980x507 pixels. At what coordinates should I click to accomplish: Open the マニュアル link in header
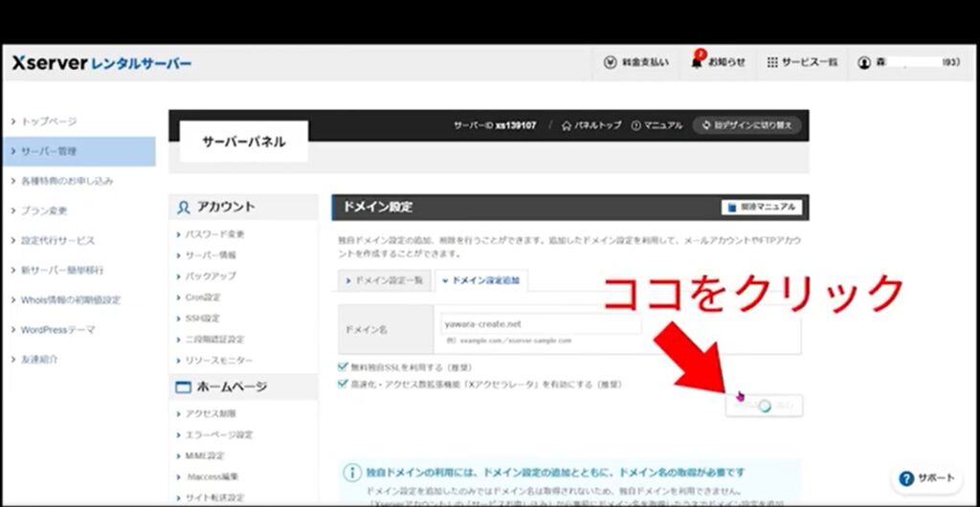point(657,125)
